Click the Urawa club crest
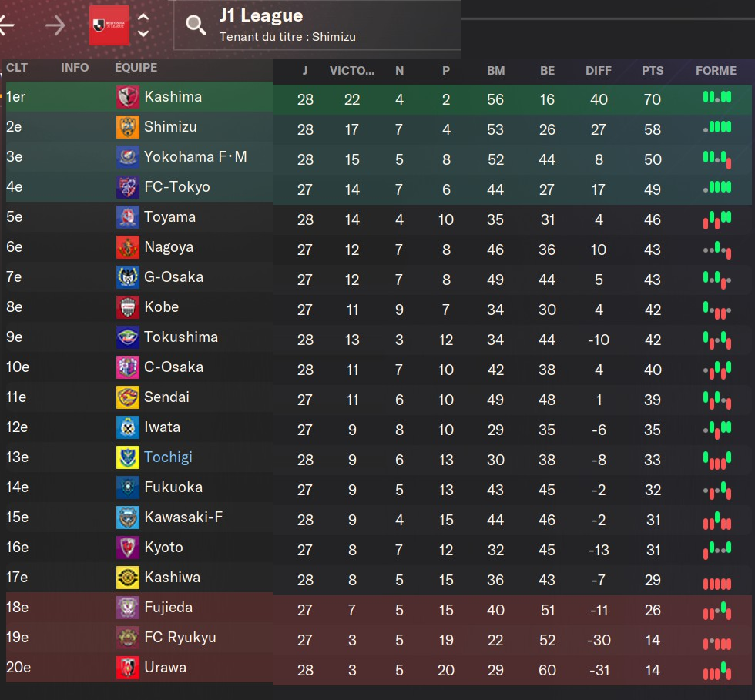The height and width of the screenshot is (700, 755). coord(127,668)
